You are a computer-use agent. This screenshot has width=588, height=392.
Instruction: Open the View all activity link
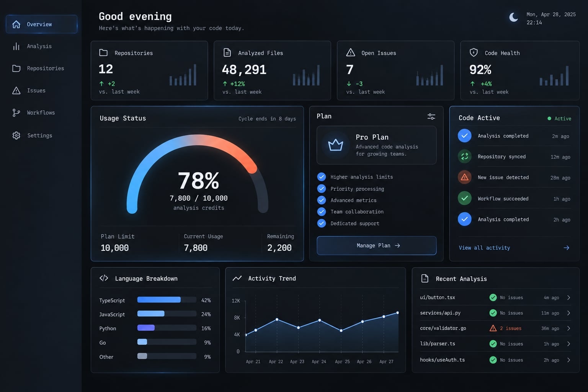pyautogui.click(x=484, y=248)
